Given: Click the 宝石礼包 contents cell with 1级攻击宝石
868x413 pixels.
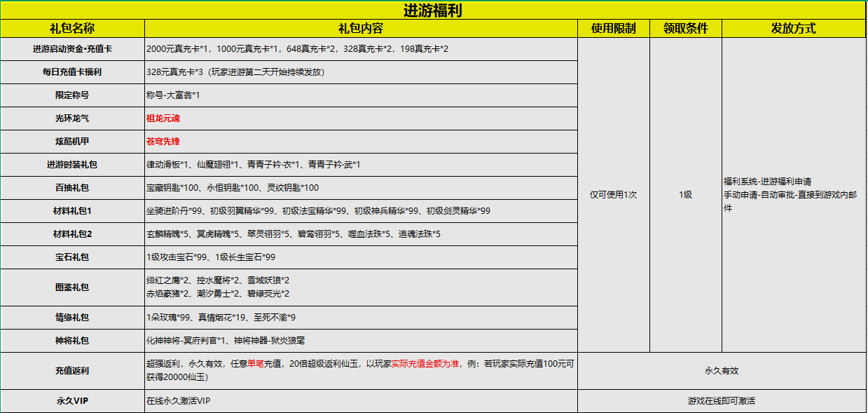Looking at the screenshot, I should (x=211, y=257).
